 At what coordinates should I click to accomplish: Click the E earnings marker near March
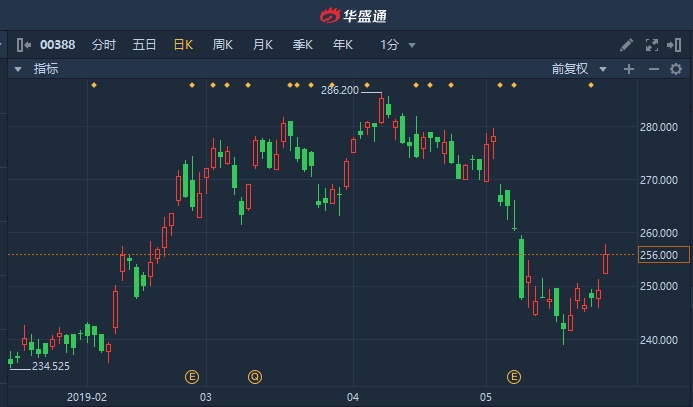(192, 377)
